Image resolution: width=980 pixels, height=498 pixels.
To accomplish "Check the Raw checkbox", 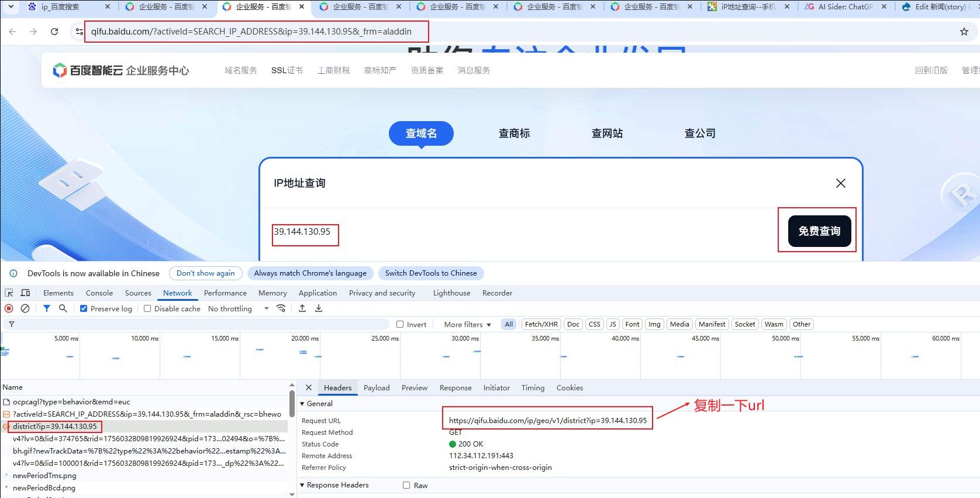I will click(x=406, y=485).
